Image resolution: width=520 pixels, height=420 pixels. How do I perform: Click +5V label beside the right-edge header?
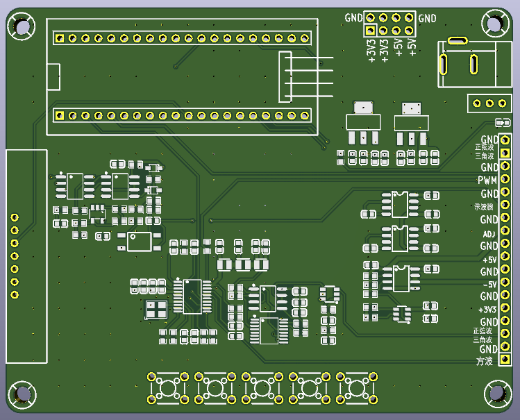click(x=489, y=260)
